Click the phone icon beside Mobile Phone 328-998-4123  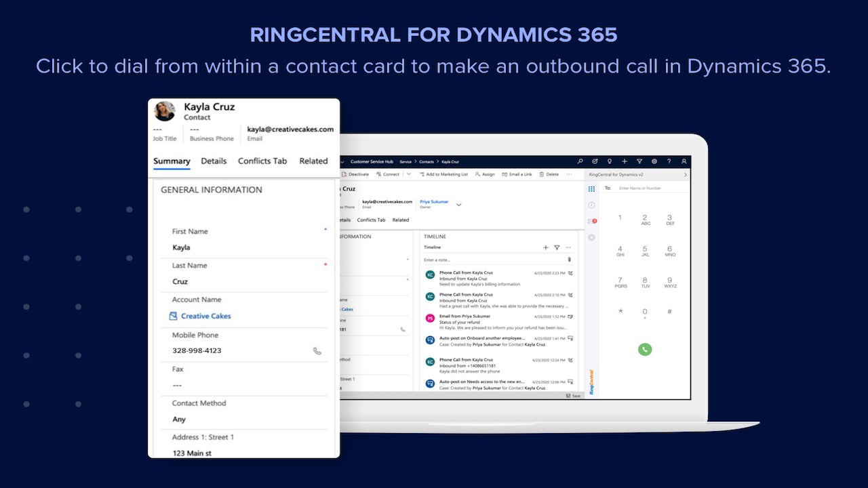[x=317, y=351]
